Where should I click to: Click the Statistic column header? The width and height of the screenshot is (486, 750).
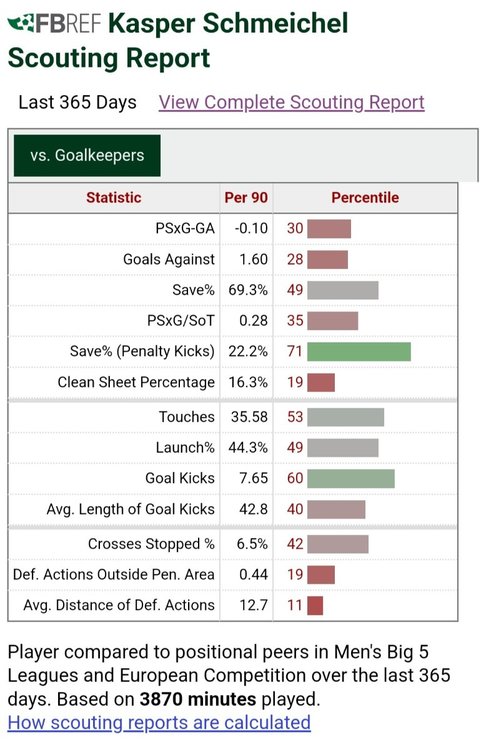(x=114, y=198)
